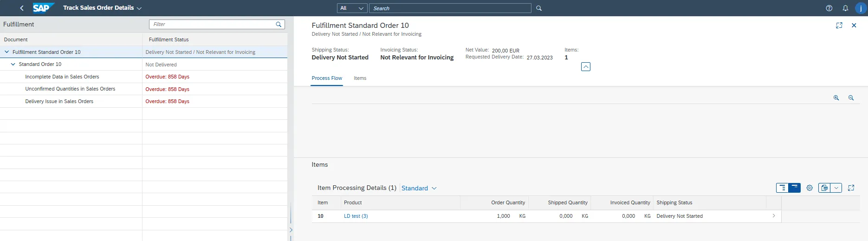Open the LD test (3) product link
Image resolution: width=868 pixels, height=241 pixels.
[x=356, y=216]
